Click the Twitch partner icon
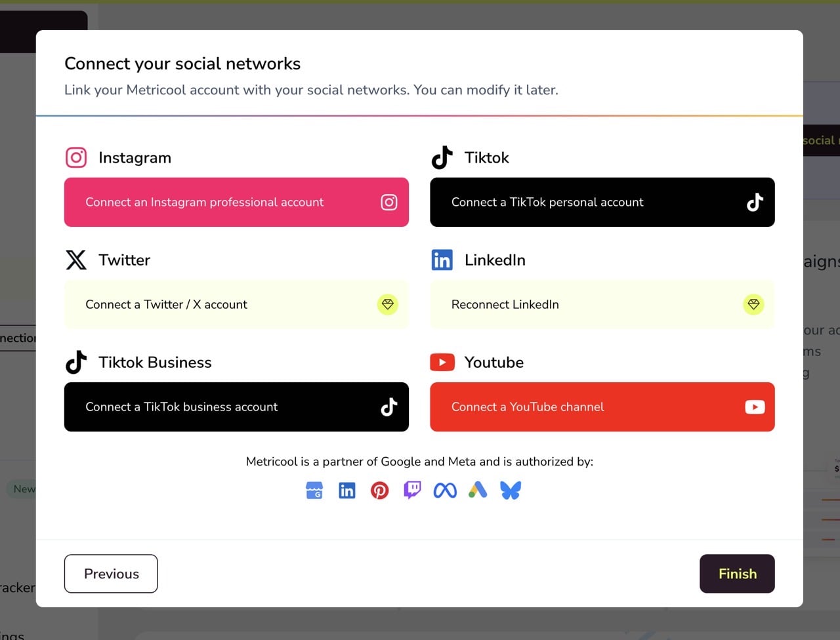Screen dimensions: 840x640 coord(412,490)
